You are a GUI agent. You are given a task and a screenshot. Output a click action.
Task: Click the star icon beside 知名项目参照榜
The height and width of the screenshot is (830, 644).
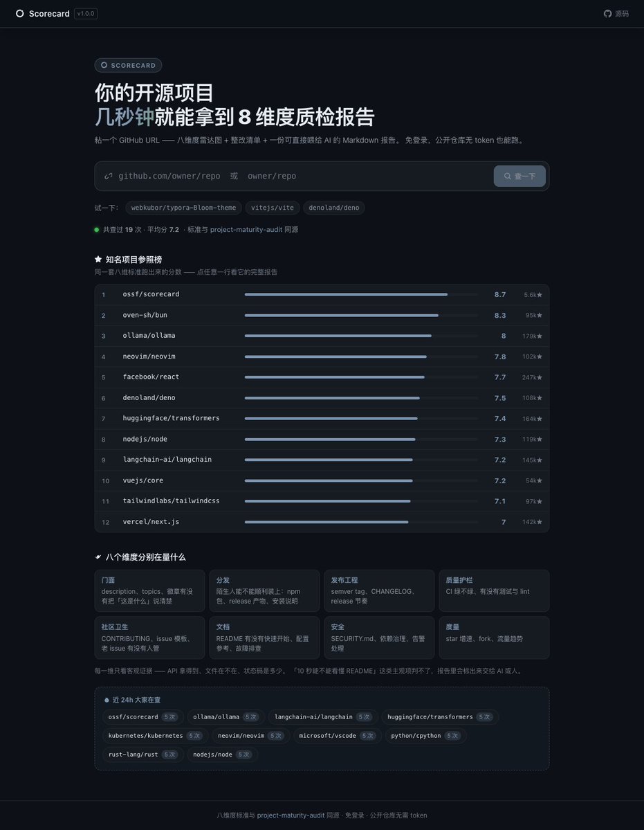pyautogui.click(x=98, y=260)
